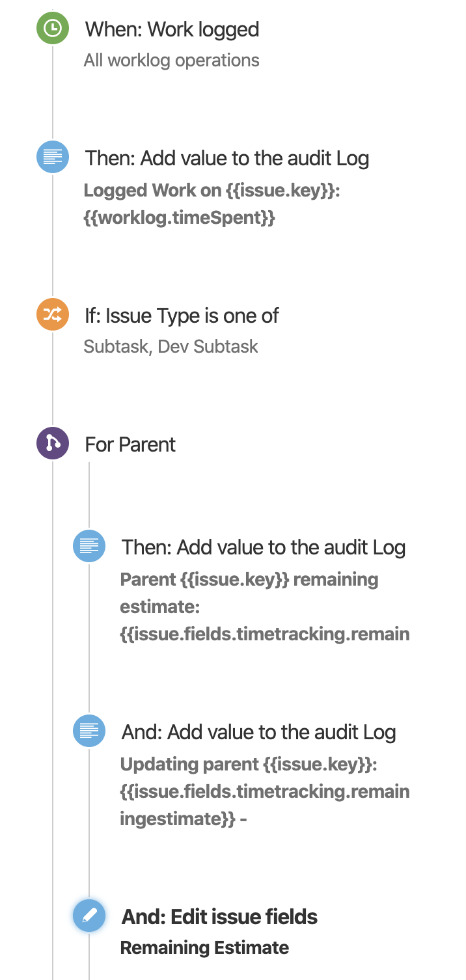466x980 pixels.
Task: Click the audit log icon inside the branch
Action: point(89,547)
